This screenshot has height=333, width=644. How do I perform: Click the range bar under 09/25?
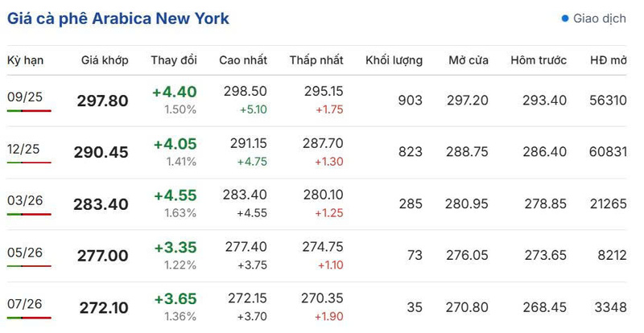29,111
